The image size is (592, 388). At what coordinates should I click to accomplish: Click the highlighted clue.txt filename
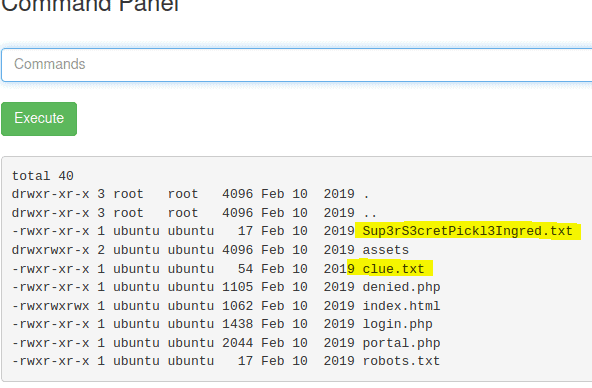393,269
